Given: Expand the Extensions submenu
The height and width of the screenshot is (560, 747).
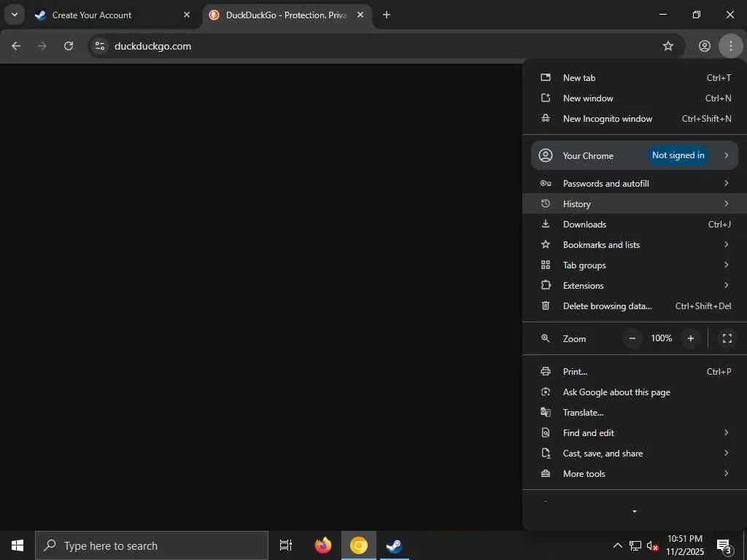Looking at the screenshot, I should [635, 286].
